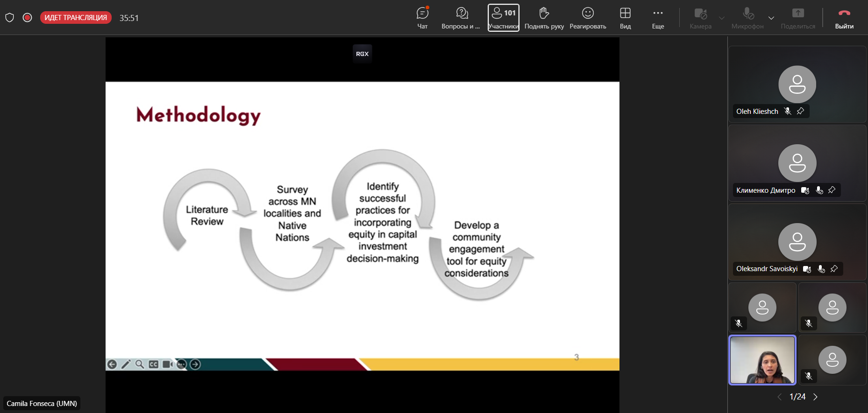Toggle closed captions CC on slide
This screenshot has height=413, width=868.
[154, 364]
